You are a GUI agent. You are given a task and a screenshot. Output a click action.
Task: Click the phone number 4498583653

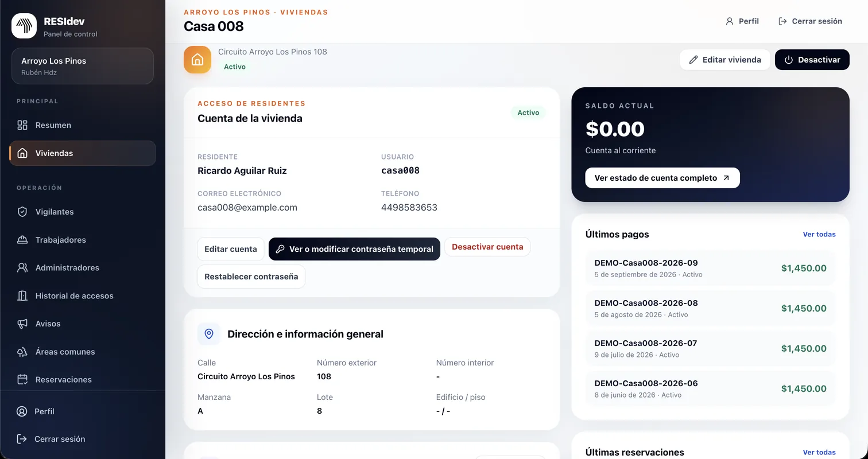pyautogui.click(x=409, y=207)
